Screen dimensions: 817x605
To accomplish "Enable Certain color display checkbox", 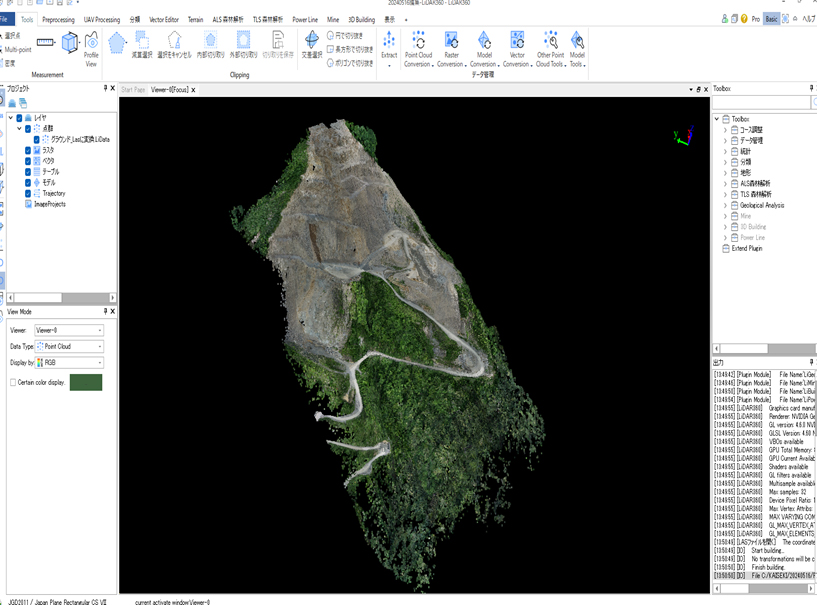I will (x=12, y=382).
